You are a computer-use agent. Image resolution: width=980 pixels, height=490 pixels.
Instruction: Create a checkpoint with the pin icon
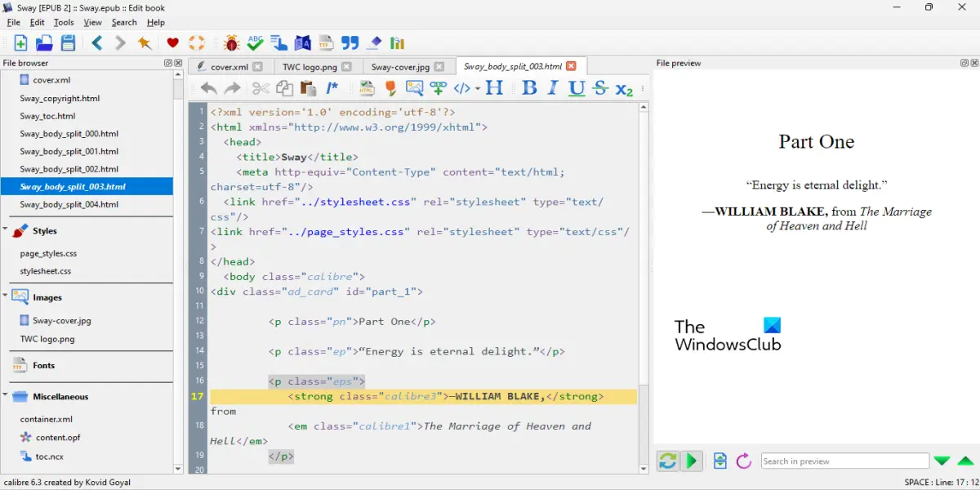145,43
